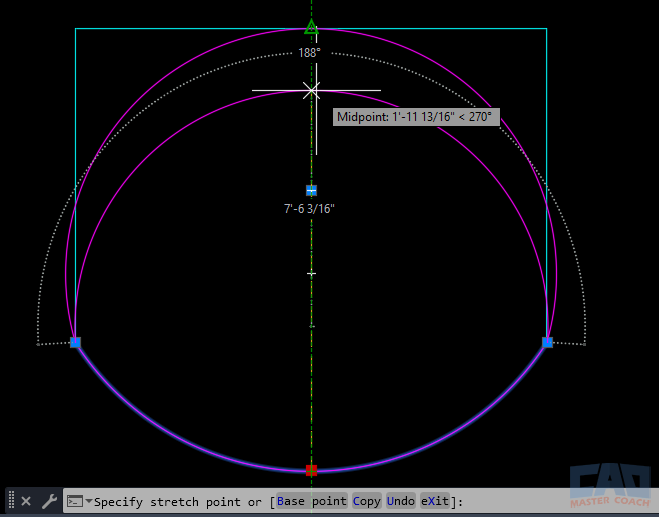The height and width of the screenshot is (517, 659).
Task: Open recent commands dropdown arrow
Action: 89,501
